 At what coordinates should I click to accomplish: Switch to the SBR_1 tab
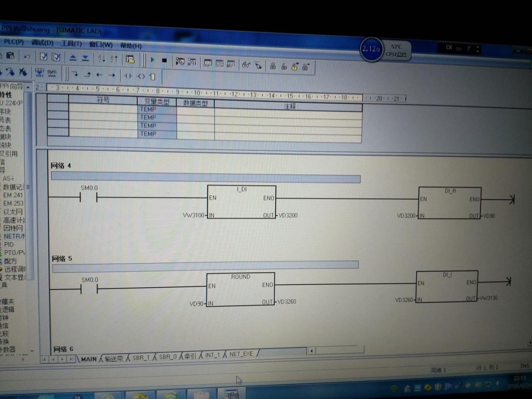[x=140, y=357]
